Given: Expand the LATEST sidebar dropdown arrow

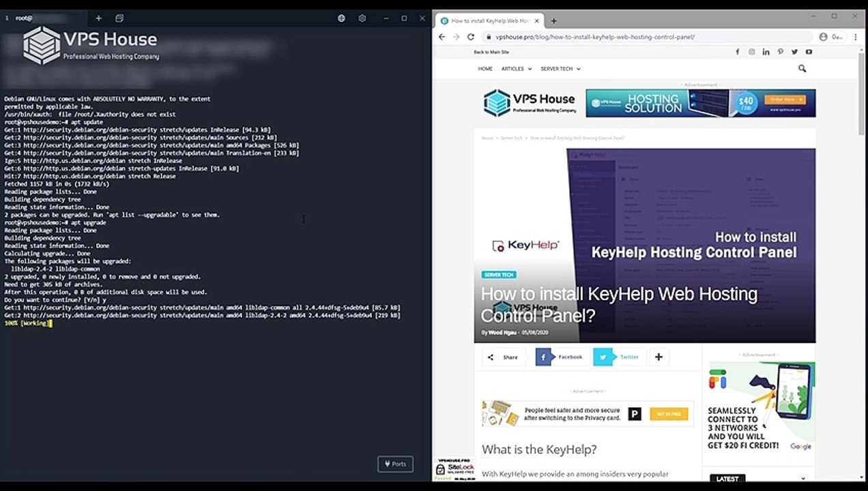Looking at the screenshot, I should coord(803,478).
